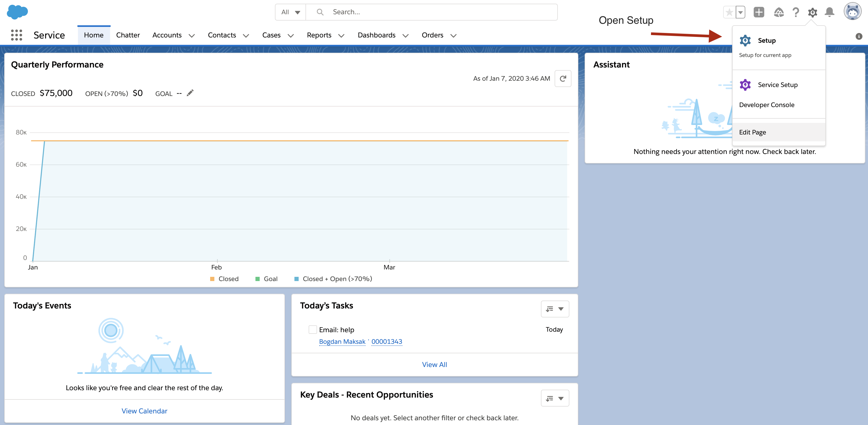The height and width of the screenshot is (425, 868).
Task: Refresh the Quarterly Performance chart
Action: click(x=563, y=79)
